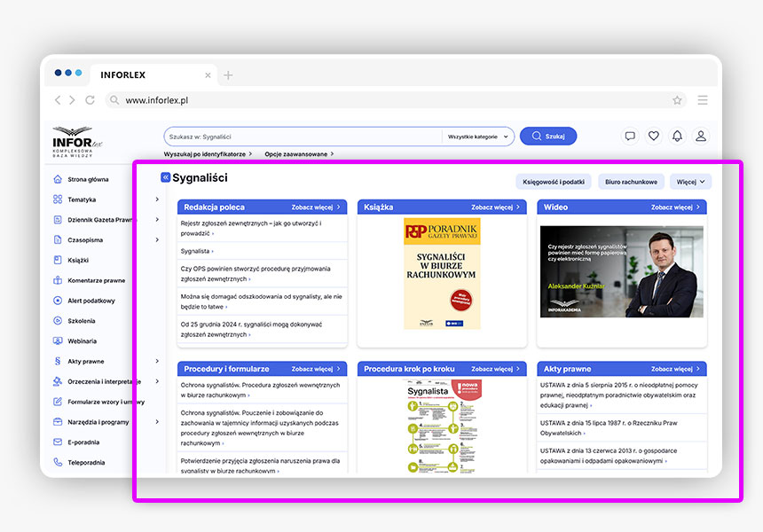The width and height of the screenshot is (763, 532).
Task: Open the Wszystkie kategorie dropdown
Action: [x=478, y=137]
